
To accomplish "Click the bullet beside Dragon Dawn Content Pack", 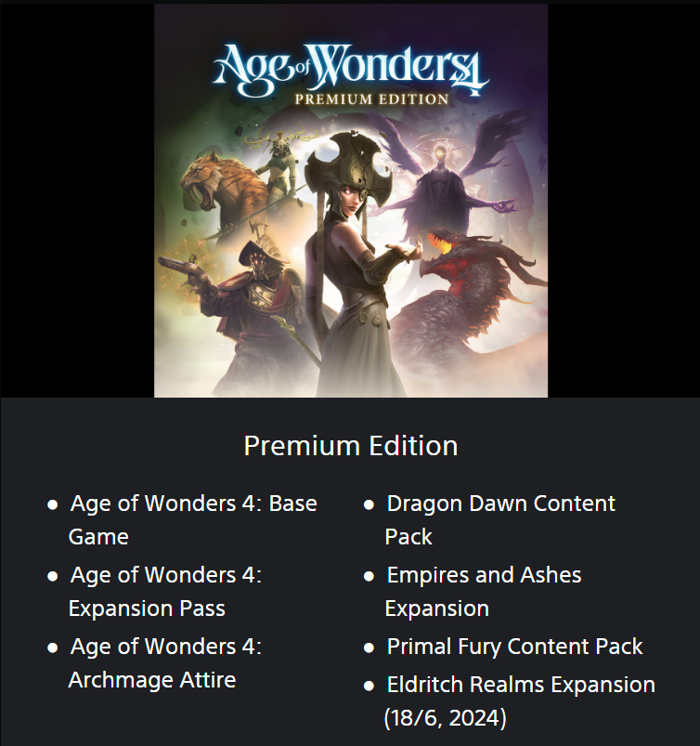I will pos(369,504).
